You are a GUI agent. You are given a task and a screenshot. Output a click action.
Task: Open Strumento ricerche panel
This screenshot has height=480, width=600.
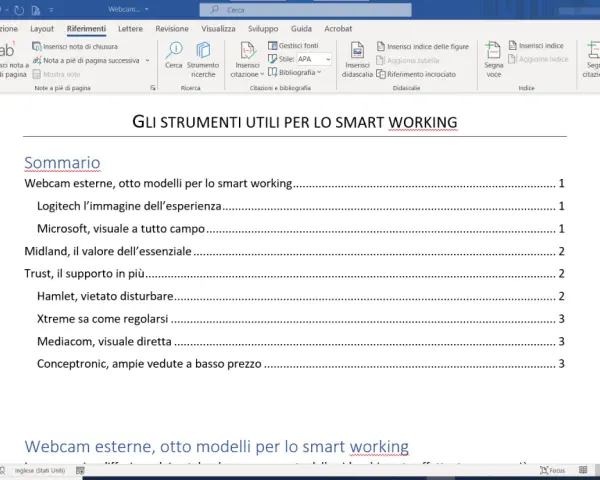203,60
